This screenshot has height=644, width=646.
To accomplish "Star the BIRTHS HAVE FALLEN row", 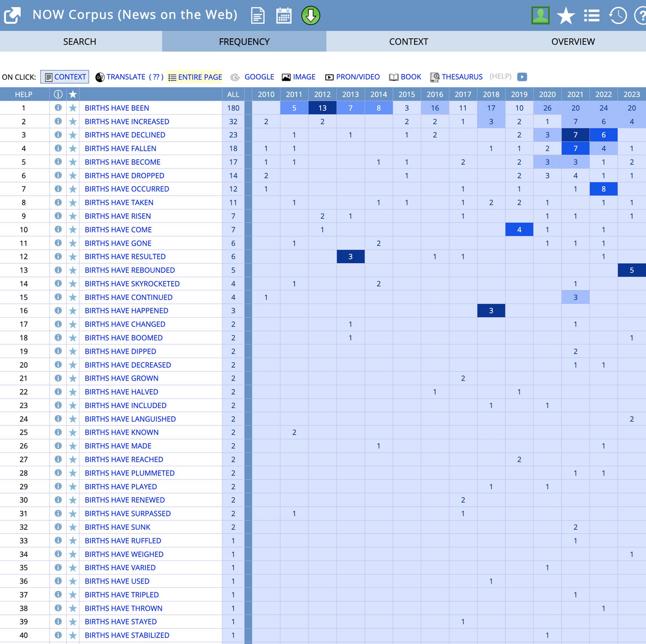I will [x=73, y=149].
